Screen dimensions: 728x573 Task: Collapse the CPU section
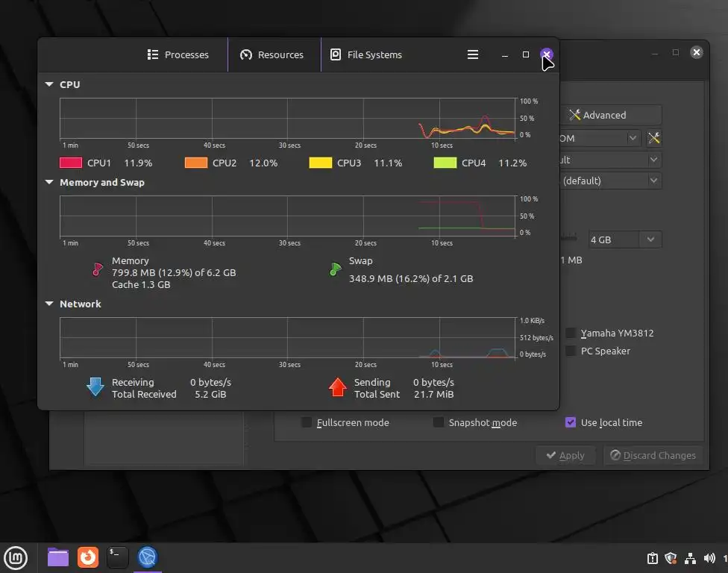pos(49,84)
